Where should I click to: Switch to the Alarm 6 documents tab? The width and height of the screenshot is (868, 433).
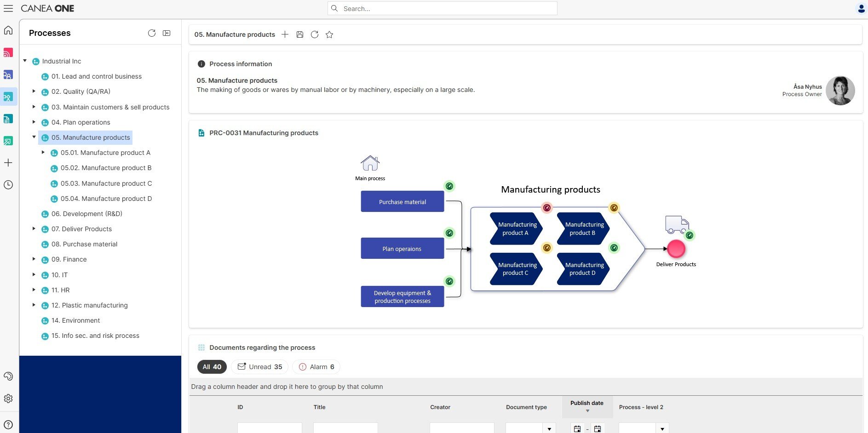click(316, 367)
